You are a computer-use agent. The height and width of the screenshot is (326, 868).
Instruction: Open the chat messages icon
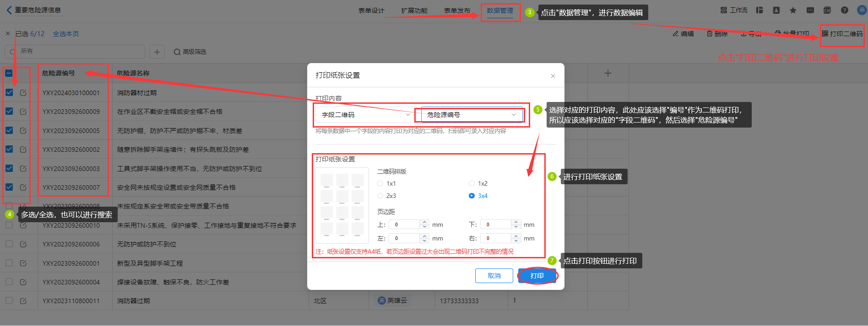point(810,10)
